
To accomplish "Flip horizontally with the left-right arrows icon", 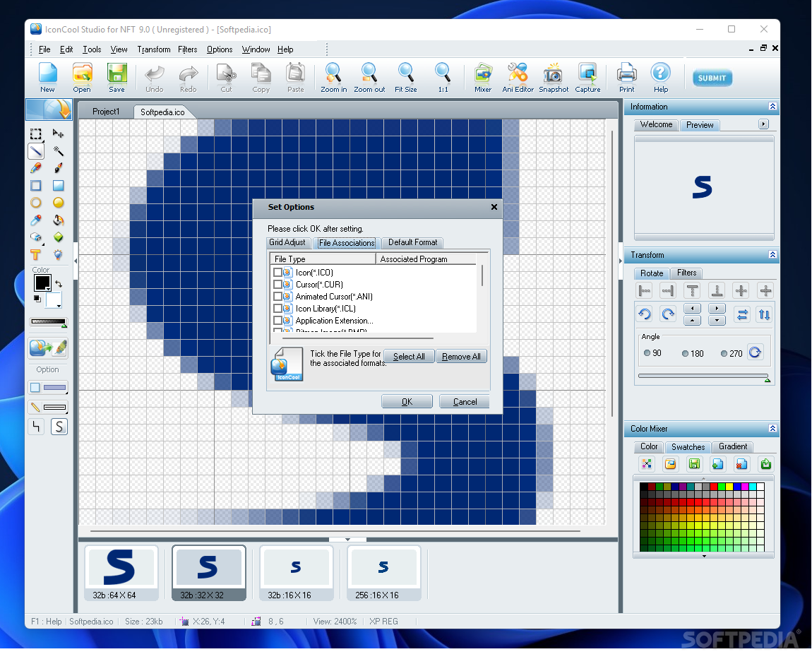I will coord(742,314).
